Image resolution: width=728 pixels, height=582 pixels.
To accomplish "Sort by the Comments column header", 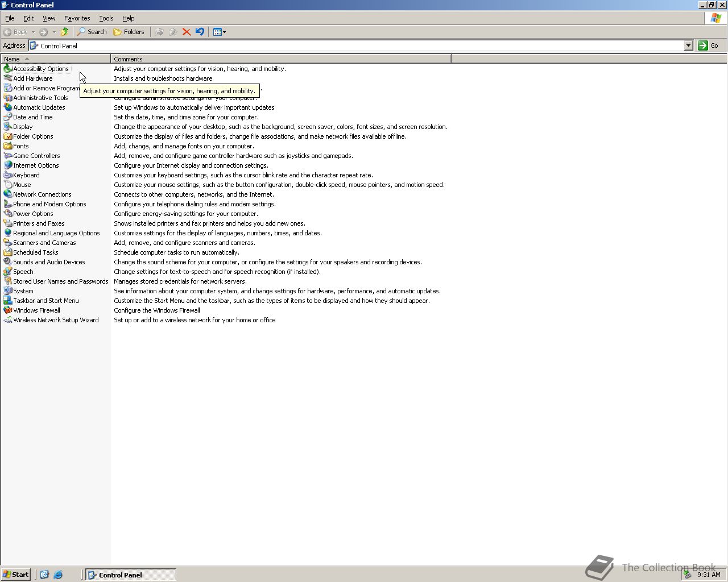I will 281,59.
